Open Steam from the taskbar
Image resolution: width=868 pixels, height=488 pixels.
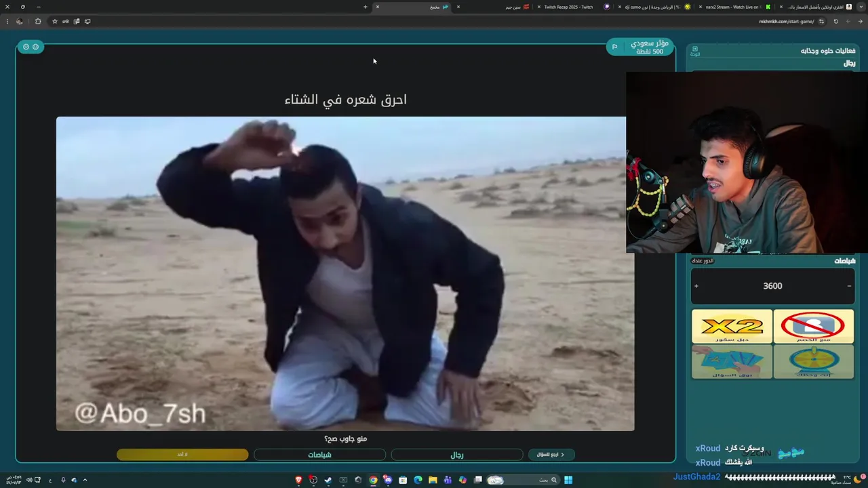click(328, 480)
